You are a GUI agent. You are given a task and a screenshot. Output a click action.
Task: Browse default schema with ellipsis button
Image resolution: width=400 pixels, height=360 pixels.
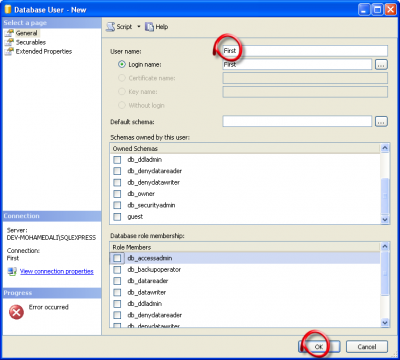pyautogui.click(x=381, y=121)
